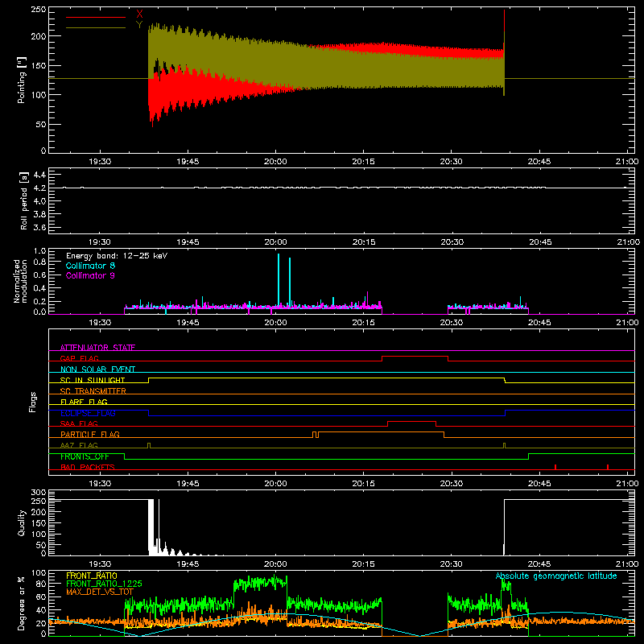Click the 300 tick on Quality axis
644x644 pixels.
tap(39, 493)
